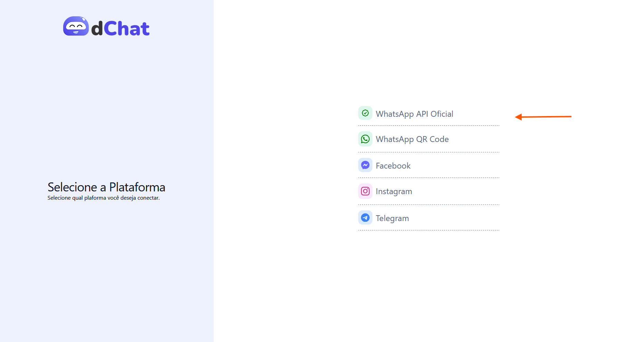
Task: Click the dotted divider below Telegram
Action: (x=429, y=230)
